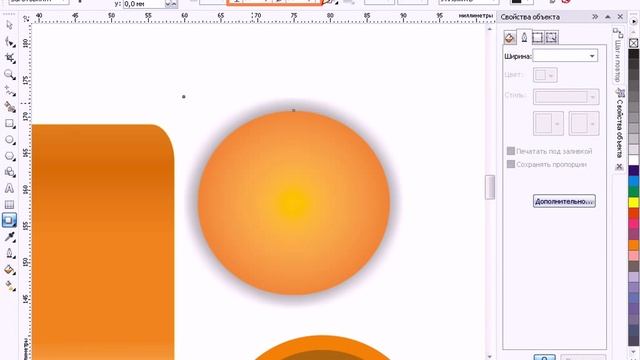Pick the pink palette swatch
The image size is (640, 360).
[x=633, y=223]
